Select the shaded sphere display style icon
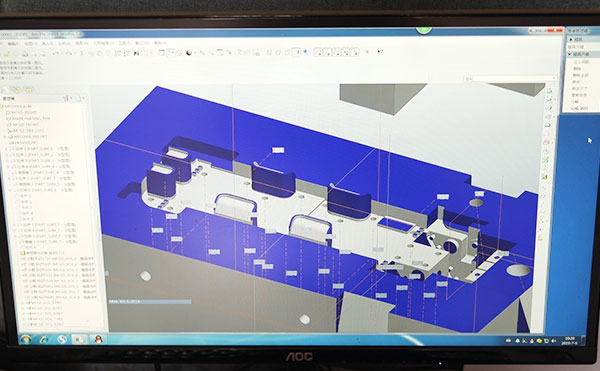The width and height of the screenshot is (600, 371). (189, 53)
